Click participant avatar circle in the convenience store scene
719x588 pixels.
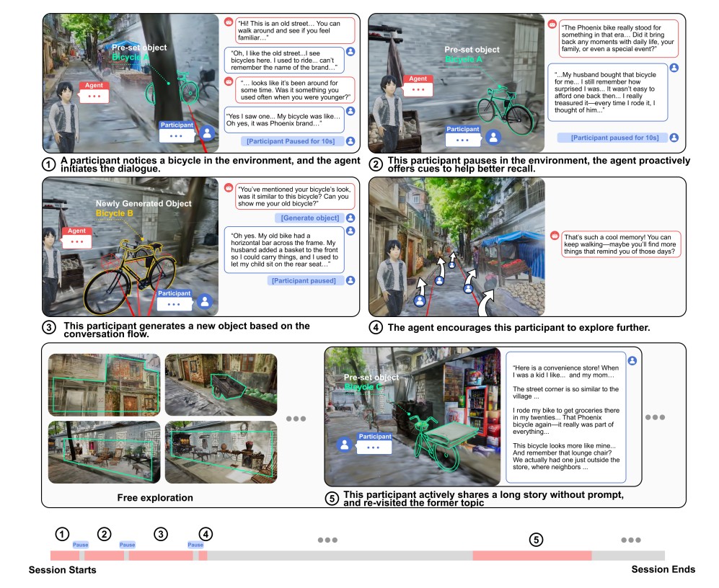[345, 444]
